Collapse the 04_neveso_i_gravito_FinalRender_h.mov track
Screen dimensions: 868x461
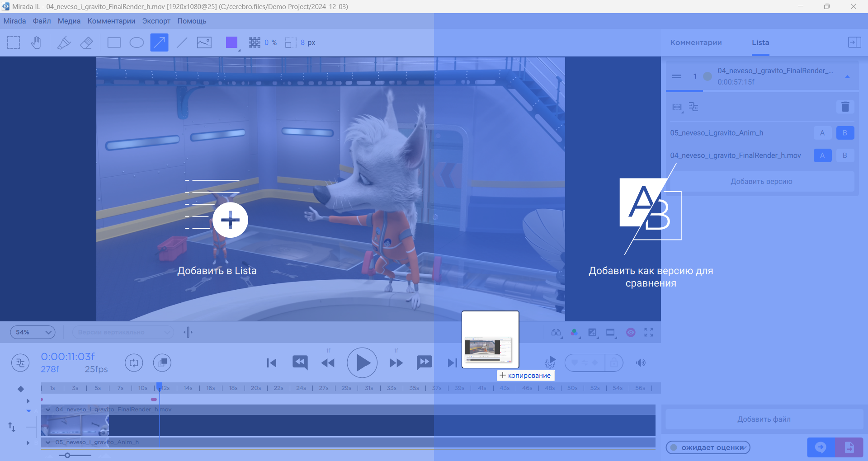point(48,409)
